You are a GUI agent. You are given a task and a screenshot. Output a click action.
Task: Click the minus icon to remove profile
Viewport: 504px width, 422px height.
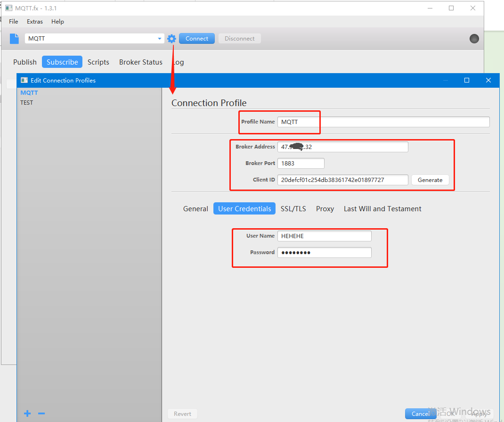point(41,414)
